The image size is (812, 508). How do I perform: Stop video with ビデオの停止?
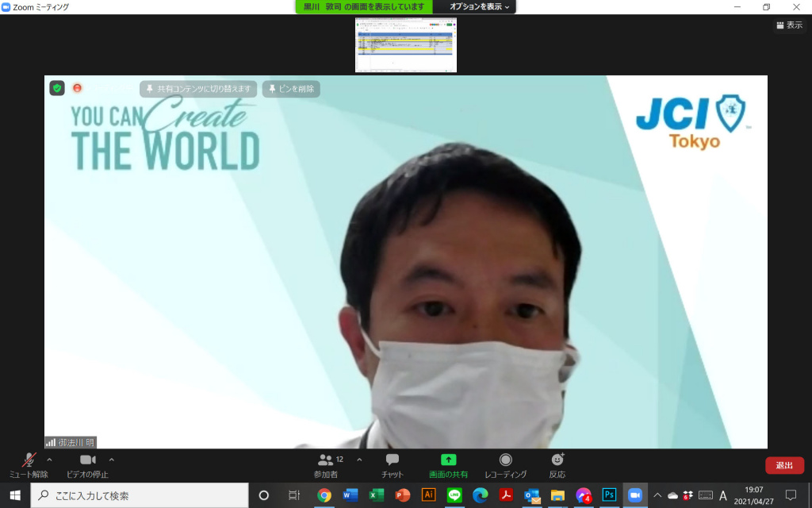(x=87, y=465)
